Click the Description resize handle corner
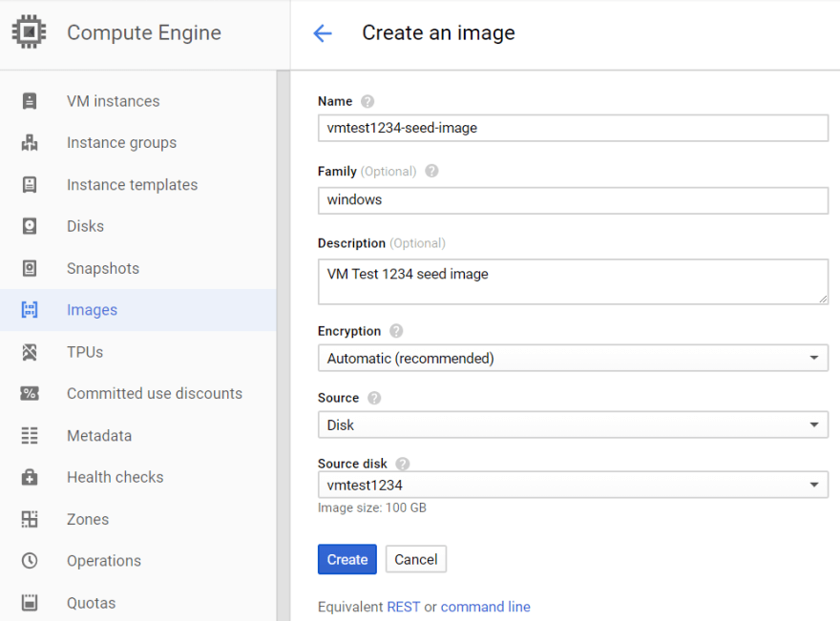Viewport: 840px width, 621px height. [x=823, y=299]
